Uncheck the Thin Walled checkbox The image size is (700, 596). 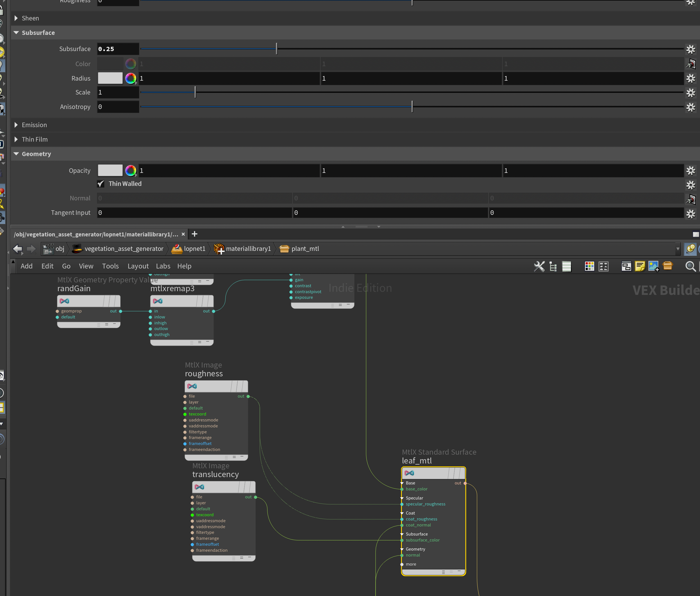101,184
